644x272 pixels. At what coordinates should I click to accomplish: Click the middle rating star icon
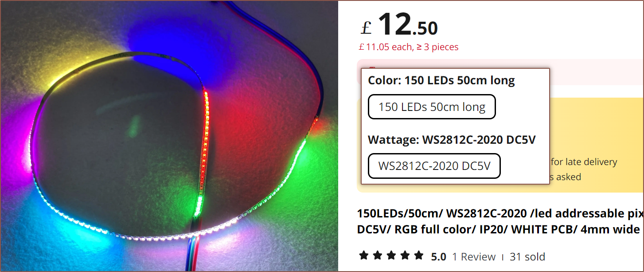[391, 256]
